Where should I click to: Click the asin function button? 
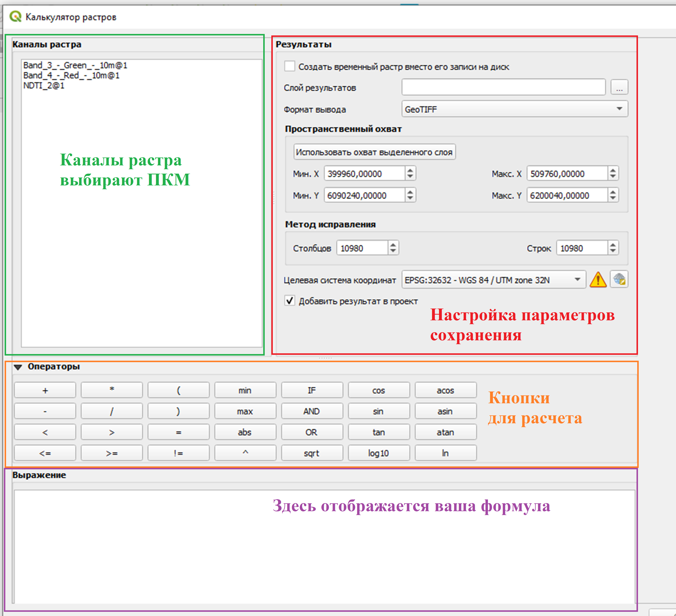[x=445, y=411]
